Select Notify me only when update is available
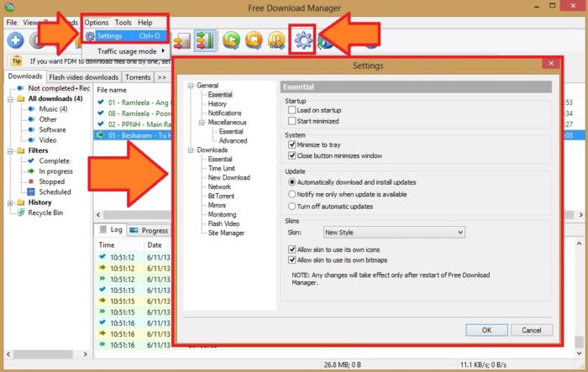The height and width of the screenshot is (372, 588). (x=291, y=194)
